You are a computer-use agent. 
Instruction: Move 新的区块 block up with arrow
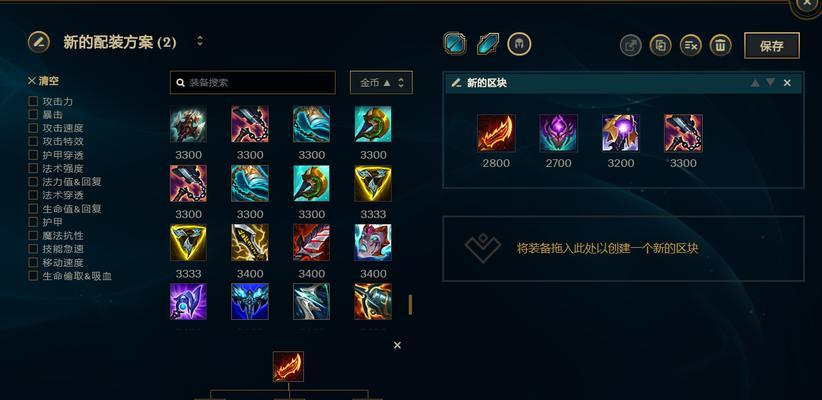point(755,83)
